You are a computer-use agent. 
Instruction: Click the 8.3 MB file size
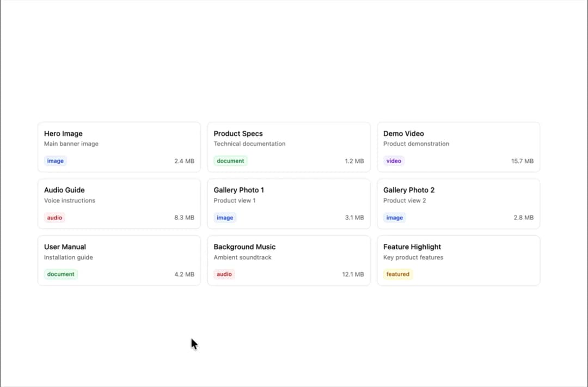184,218
